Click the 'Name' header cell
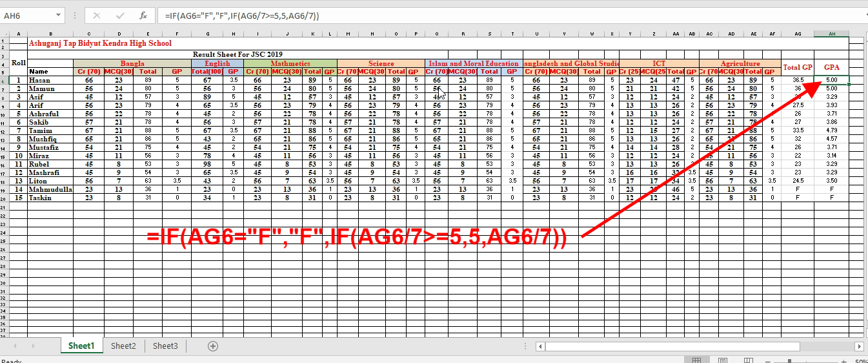This screenshot has width=868, height=363. click(x=50, y=72)
